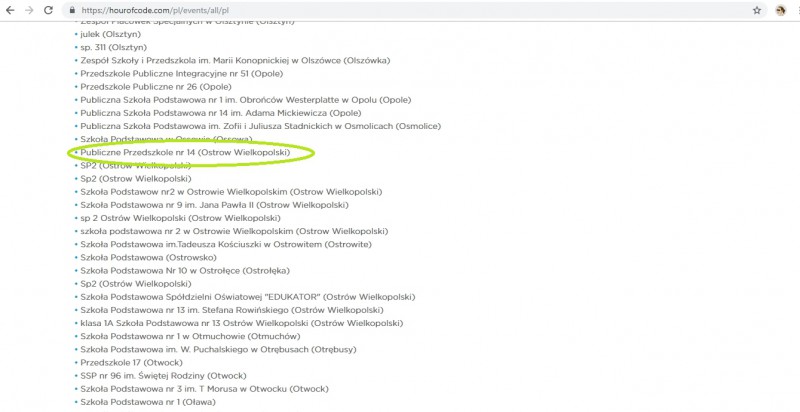Select Publiczne Przedszkole nr 14 entry
This screenshot has width=800, height=412.
point(185,152)
